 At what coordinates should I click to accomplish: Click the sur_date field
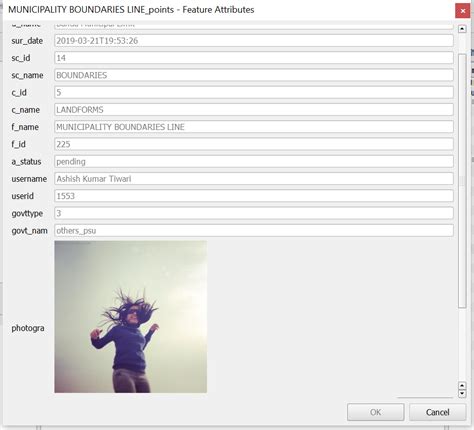254,41
